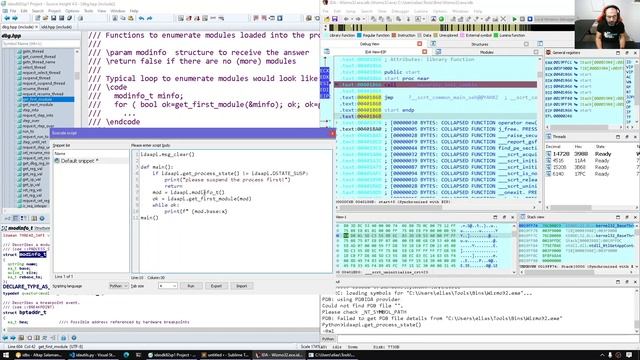
Task: Open Local Windows debugger selector dropdown
Action: (554, 19)
